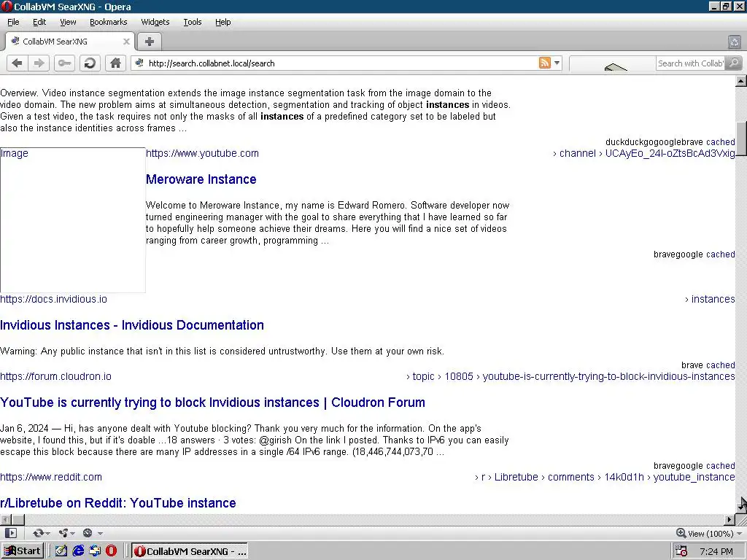Open the Opera Turbo speedometer icon

click(88, 533)
